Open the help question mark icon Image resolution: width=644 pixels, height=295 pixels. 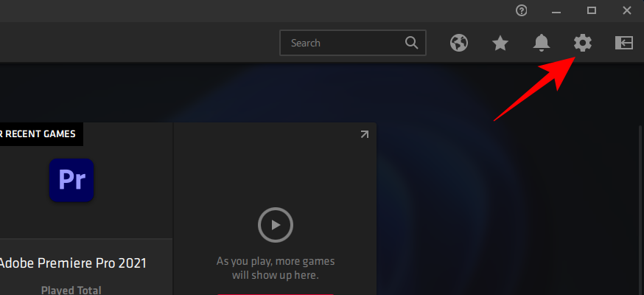[521, 10]
